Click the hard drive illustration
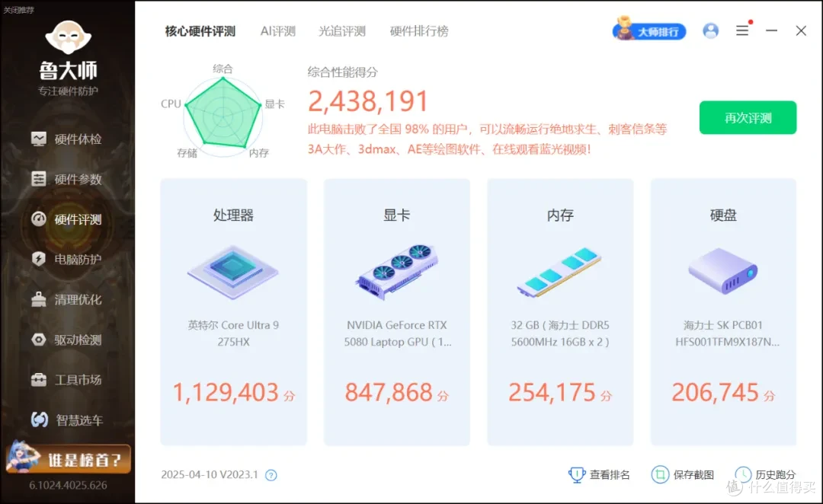The image size is (823, 504). click(722, 271)
